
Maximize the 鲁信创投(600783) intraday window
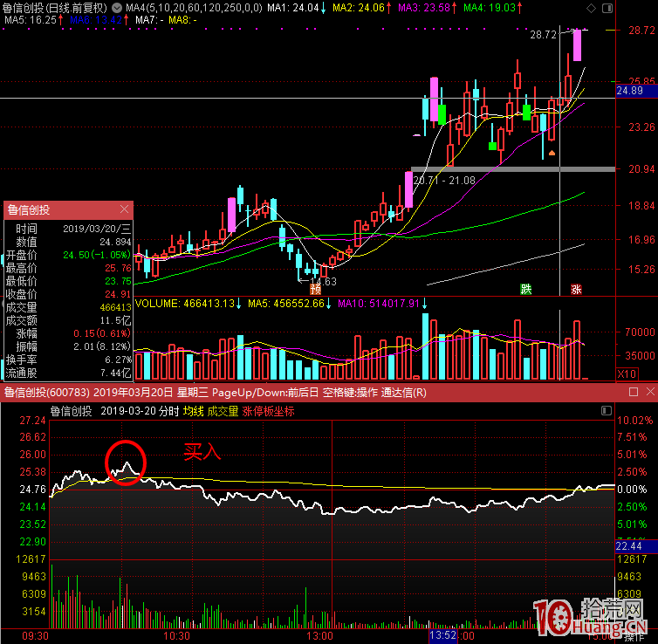(x=634, y=392)
